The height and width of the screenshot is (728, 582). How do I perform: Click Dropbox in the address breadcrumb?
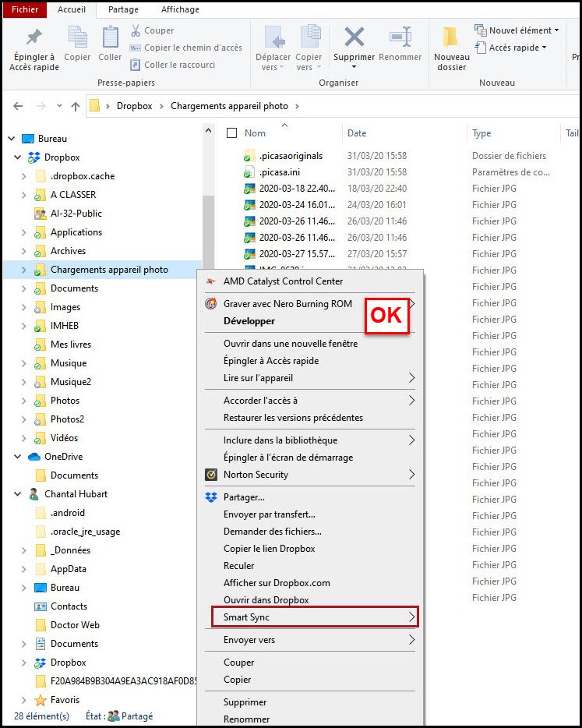(x=134, y=106)
